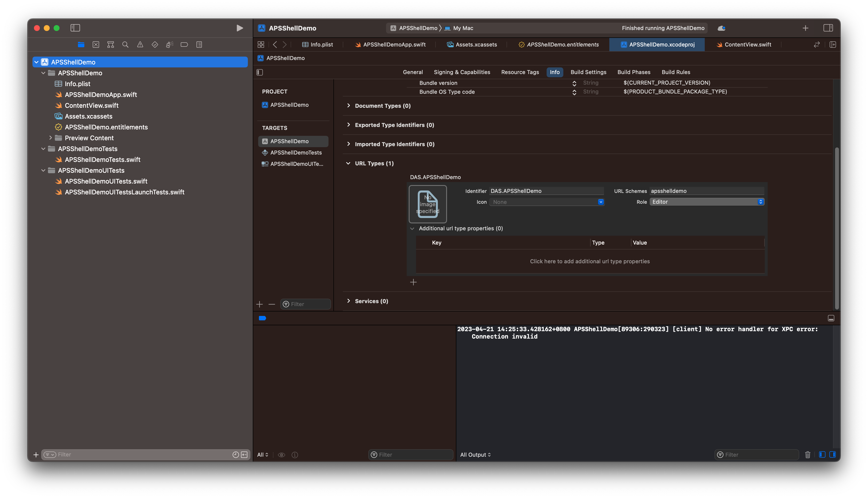Add a new URL type with plus

413,282
